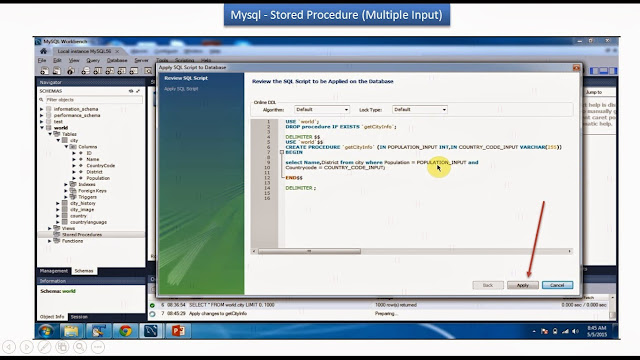Open the object inspector toolbar icon
This screenshot has height=360, width=640.
click(x=71, y=71)
